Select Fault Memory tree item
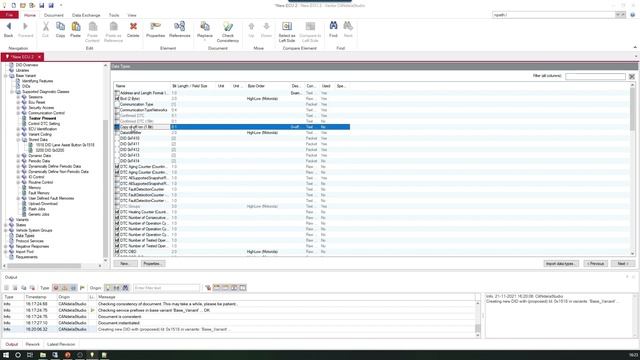Image resolution: width=640 pixels, height=360 pixels. coord(39,193)
